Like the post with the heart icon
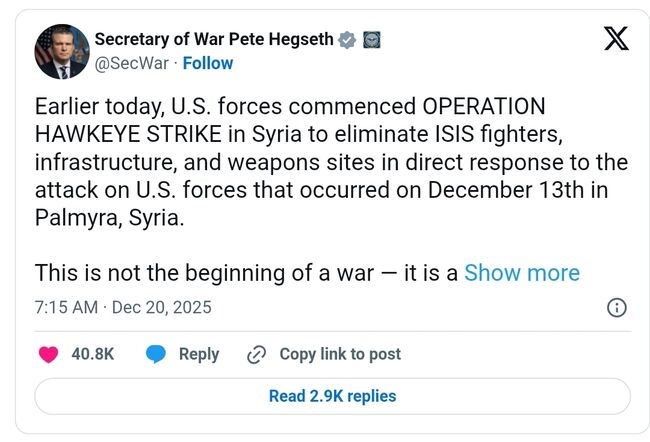The width and height of the screenshot is (650, 442). (x=48, y=354)
